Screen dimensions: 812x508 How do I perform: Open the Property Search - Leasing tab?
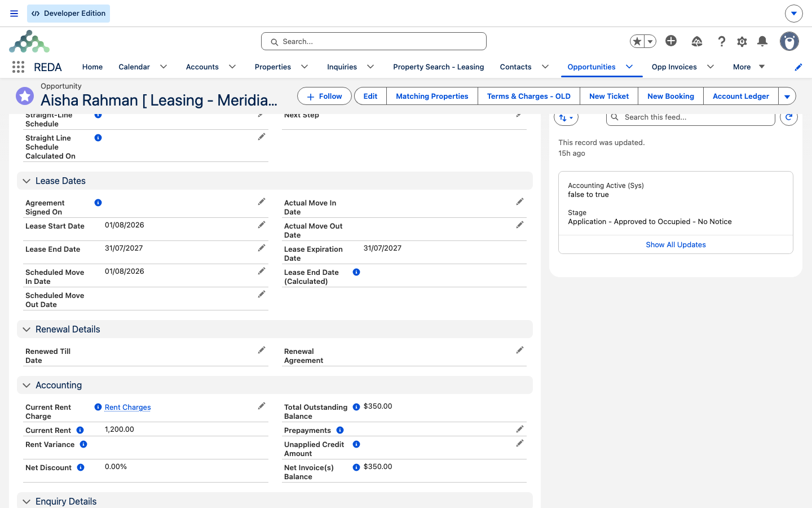coord(439,67)
